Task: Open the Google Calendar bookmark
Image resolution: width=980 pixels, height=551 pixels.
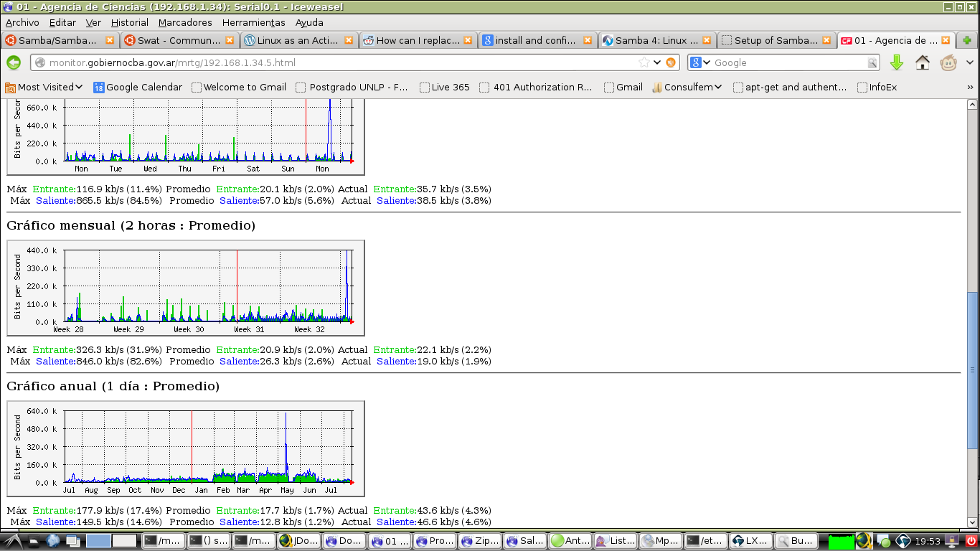Action: [x=138, y=87]
